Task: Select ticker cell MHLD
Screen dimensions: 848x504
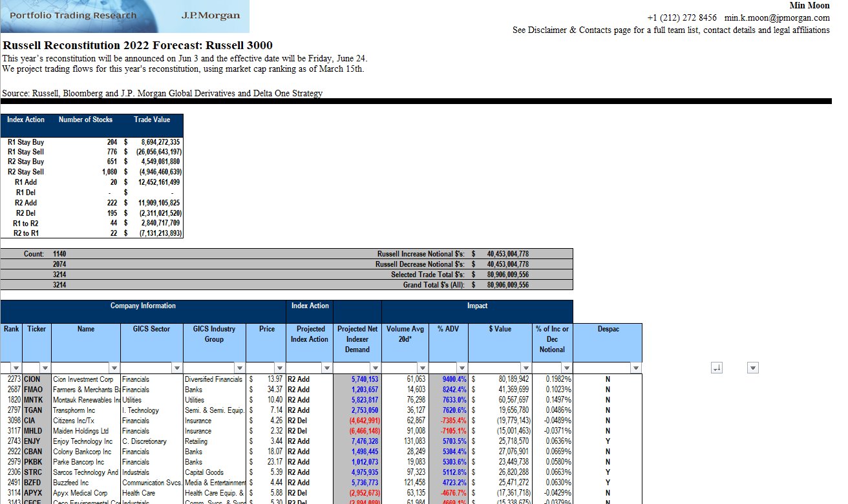Action: pyautogui.click(x=37, y=431)
